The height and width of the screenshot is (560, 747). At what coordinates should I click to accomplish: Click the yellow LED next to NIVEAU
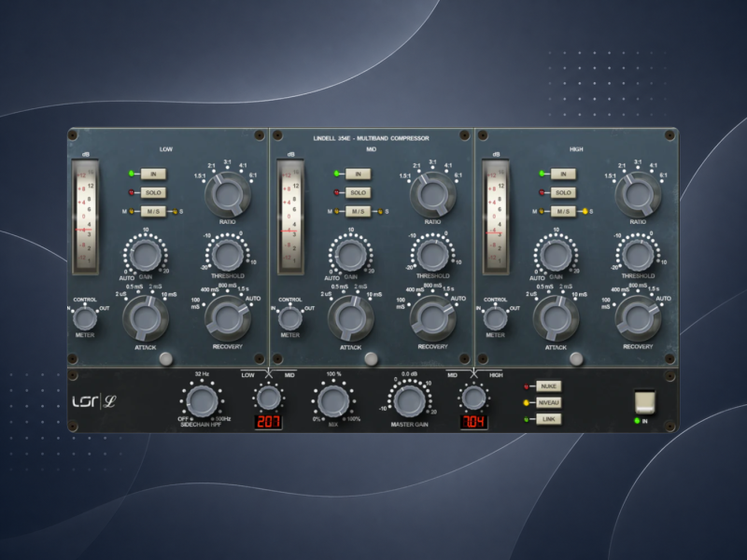(527, 403)
